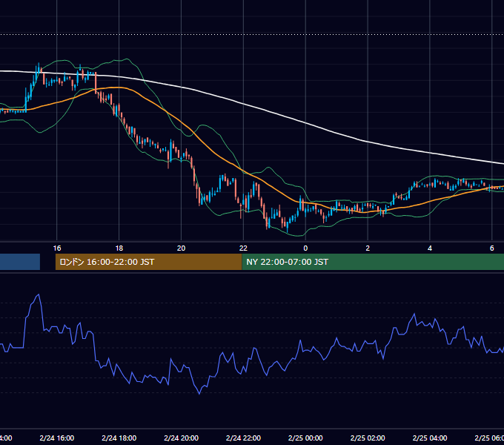504x445 pixels.
Task: Click the 4 hour label on the price chart axis
Action: (x=430, y=248)
